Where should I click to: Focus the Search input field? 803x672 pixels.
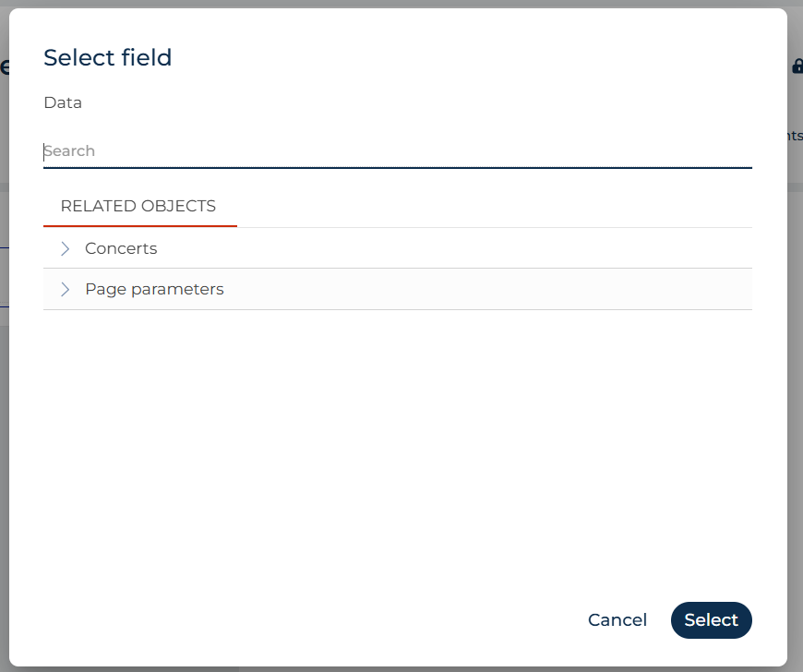pos(398,151)
